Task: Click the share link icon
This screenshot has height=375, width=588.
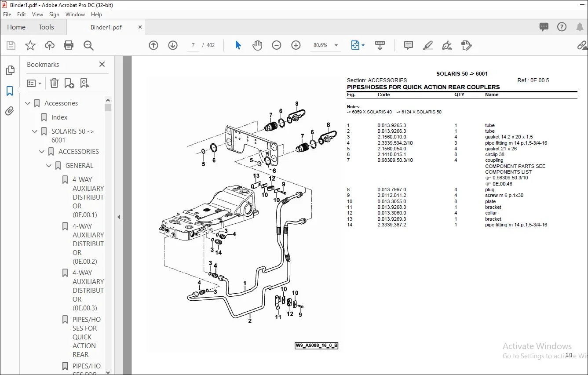Action: pos(582,45)
